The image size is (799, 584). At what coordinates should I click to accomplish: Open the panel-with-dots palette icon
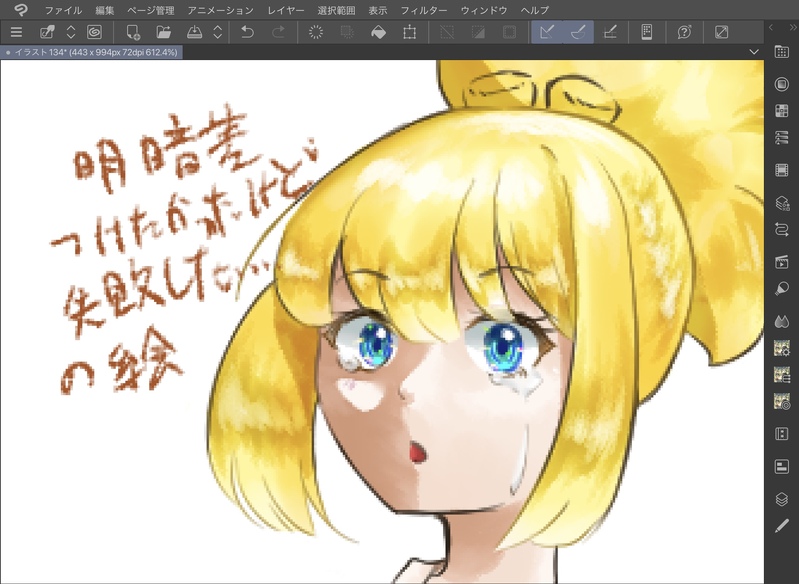[x=782, y=434]
